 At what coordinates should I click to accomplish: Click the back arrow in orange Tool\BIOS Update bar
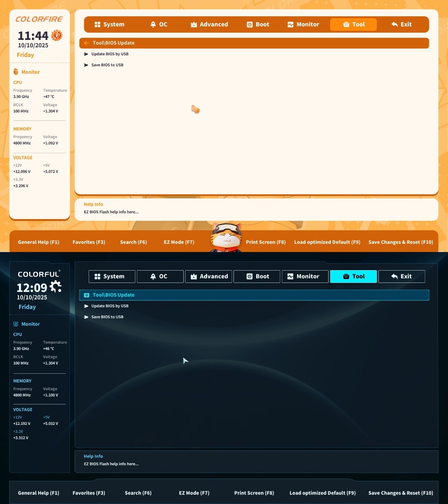(x=87, y=43)
